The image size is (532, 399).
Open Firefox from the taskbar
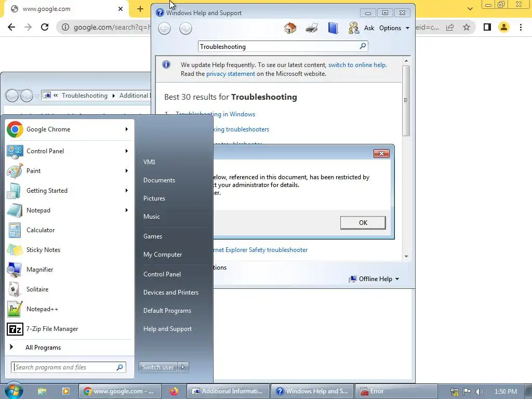[174, 391]
